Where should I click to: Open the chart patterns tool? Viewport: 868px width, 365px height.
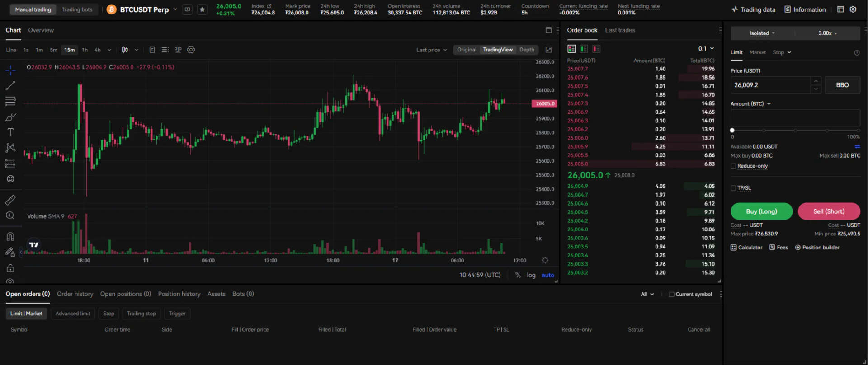point(10,148)
